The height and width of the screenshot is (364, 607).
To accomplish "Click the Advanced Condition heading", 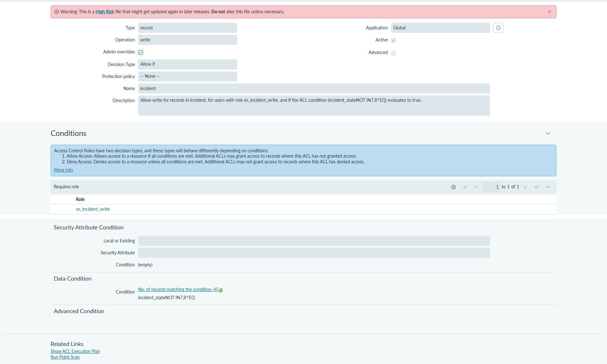I will 79,311.
